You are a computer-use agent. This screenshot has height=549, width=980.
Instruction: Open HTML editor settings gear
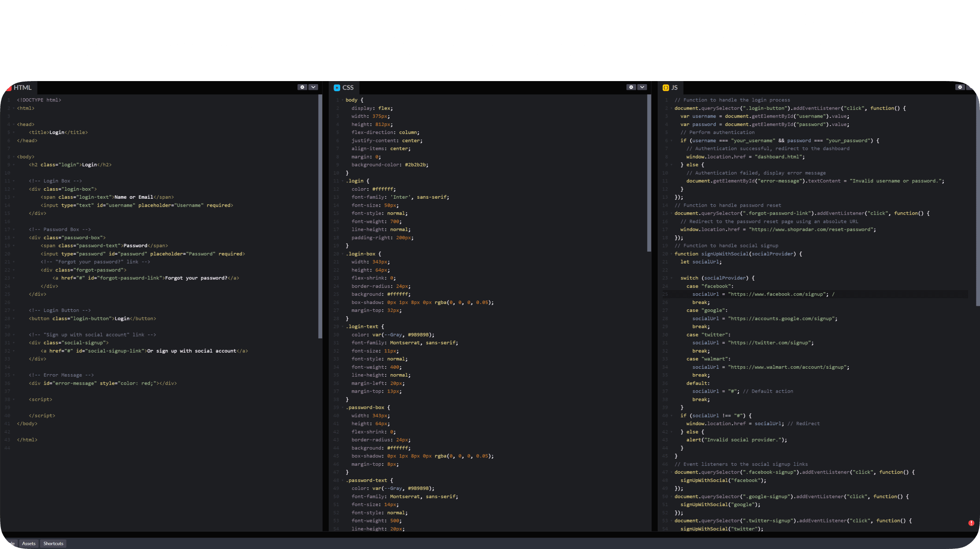click(x=302, y=87)
